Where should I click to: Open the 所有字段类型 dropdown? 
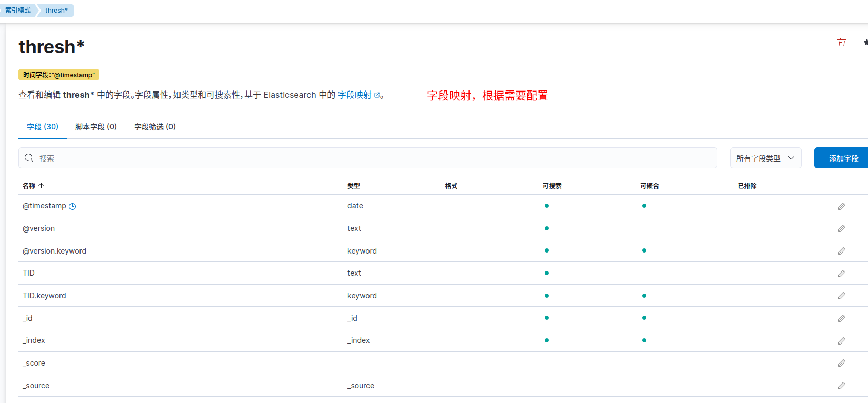tap(765, 158)
